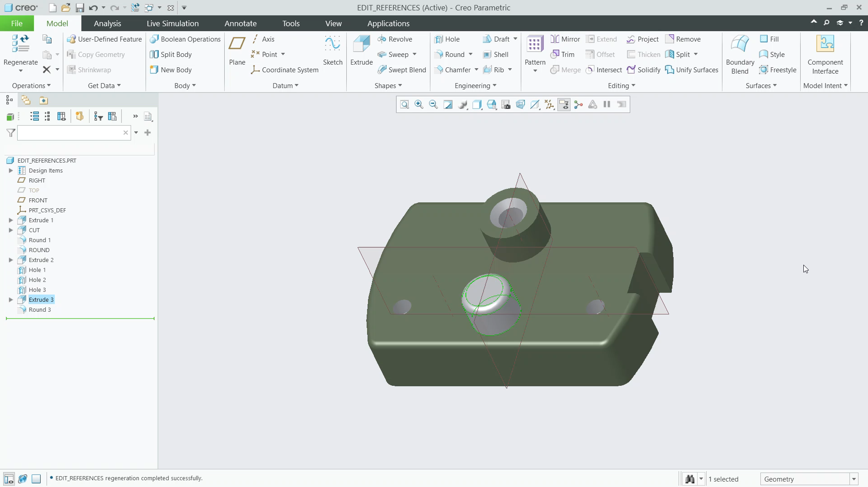
Task: Click the undo icon
Action: tap(93, 8)
